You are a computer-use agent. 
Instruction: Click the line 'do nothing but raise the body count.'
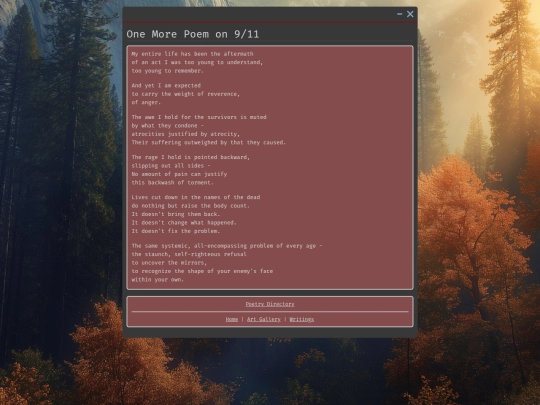[191, 206]
